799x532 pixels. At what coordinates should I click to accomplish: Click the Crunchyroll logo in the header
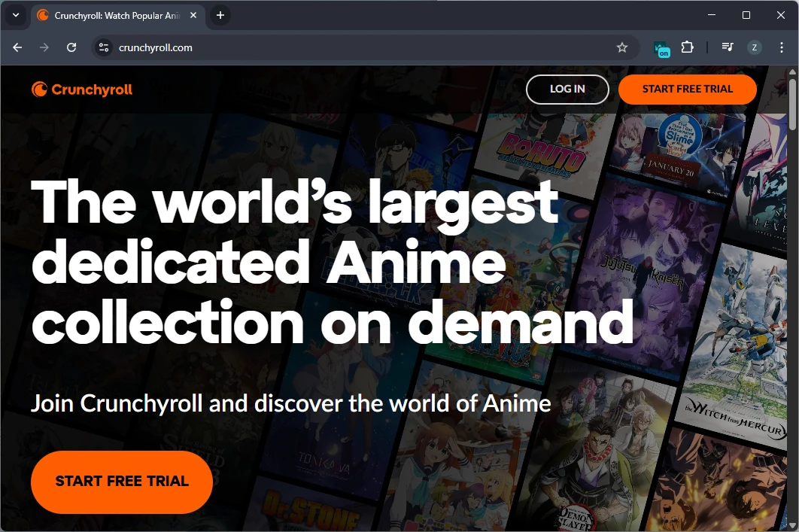[x=82, y=90]
